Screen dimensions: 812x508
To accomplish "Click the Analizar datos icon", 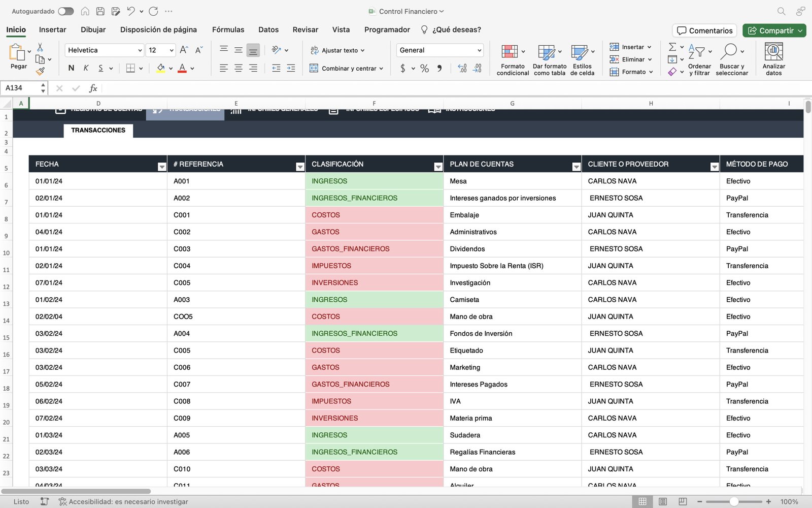I will tap(773, 51).
